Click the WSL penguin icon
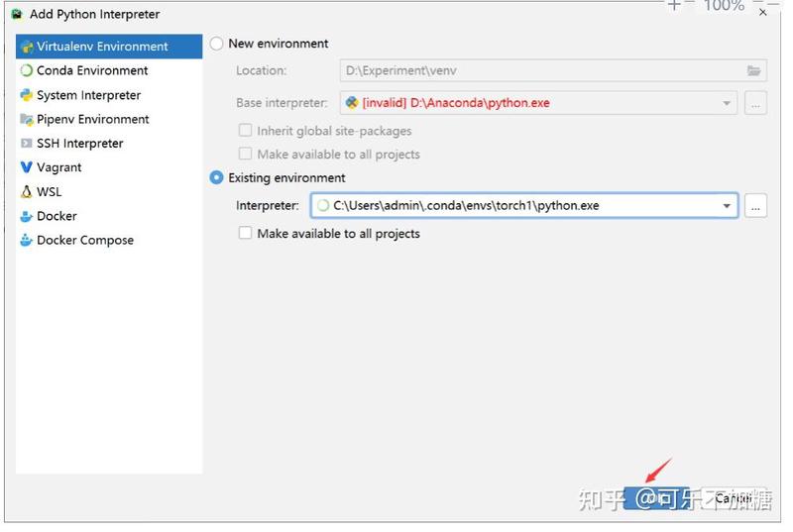Viewport: 793px width, 532px height. [x=27, y=192]
